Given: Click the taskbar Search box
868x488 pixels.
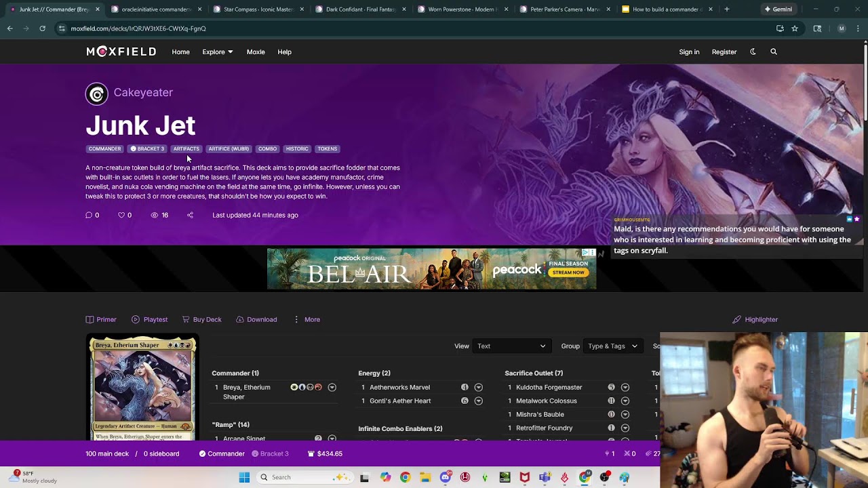Looking at the screenshot, I should pyautogui.click(x=304, y=477).
